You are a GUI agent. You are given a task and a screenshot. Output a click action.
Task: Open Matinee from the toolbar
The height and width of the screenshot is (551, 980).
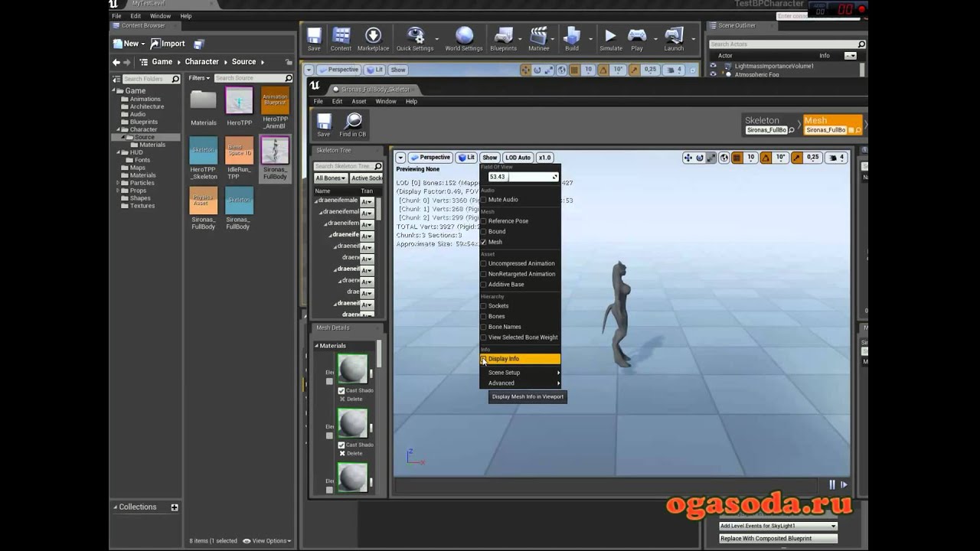click(x=539, y=39)
